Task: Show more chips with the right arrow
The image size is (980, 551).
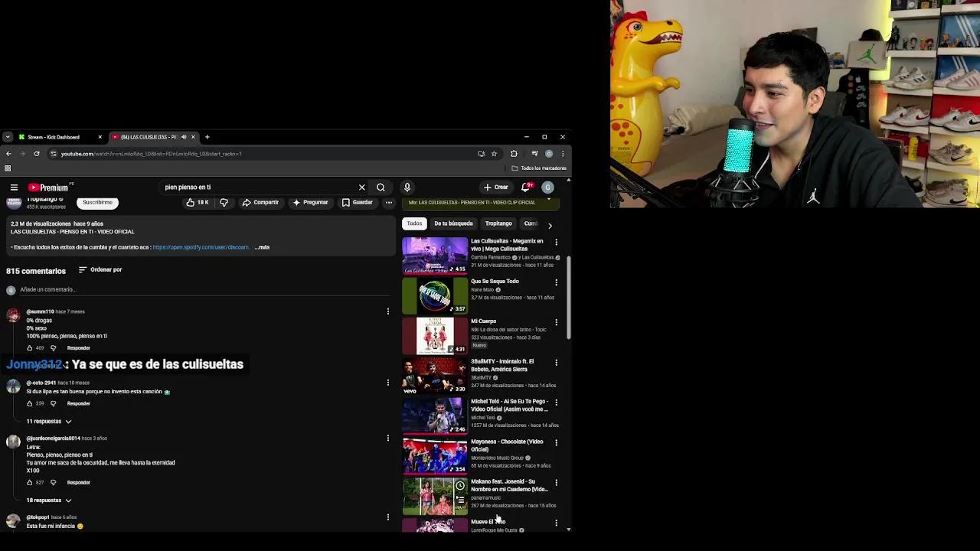Action: pos(550,225)
